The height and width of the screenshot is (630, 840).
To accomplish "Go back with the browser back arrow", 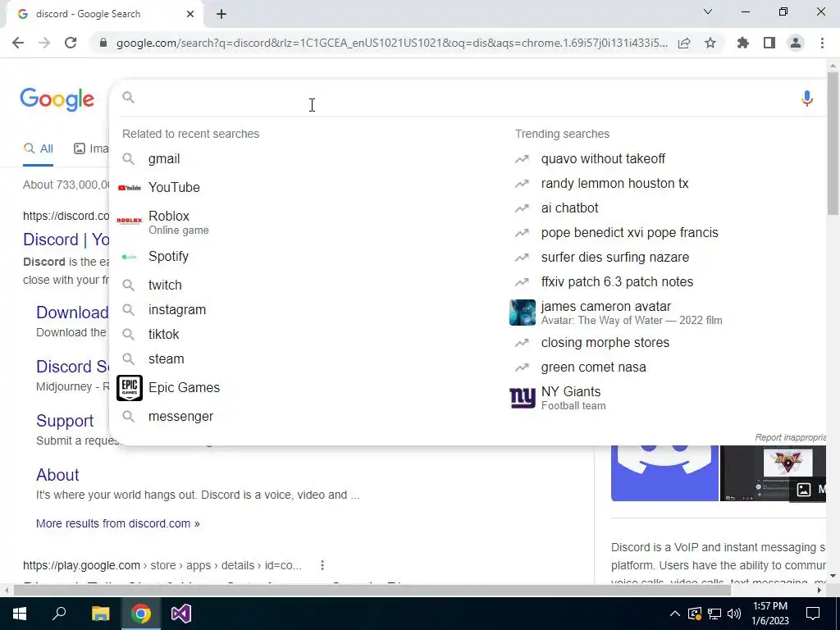I will coord(18,43).
